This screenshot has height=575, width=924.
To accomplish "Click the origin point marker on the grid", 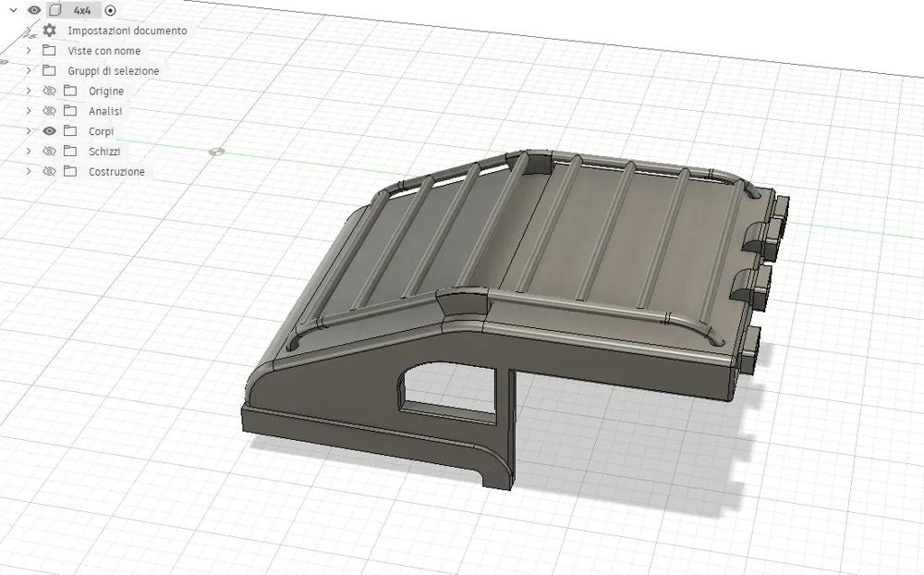I will [217, 152].
